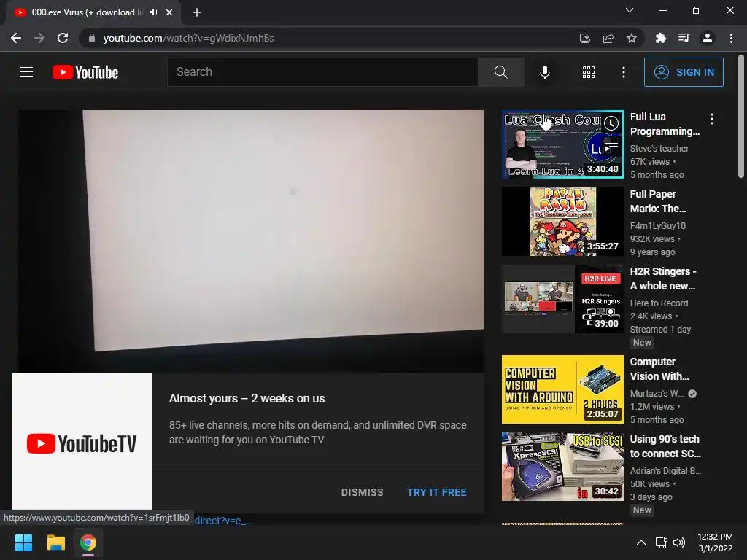Open Windows Start menu
Image resolution: width=747 pixels, height=560 pixels.
pos(23,542)
